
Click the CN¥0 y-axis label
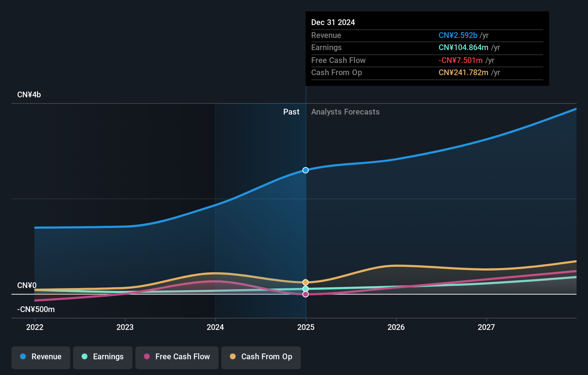[27, 286]
